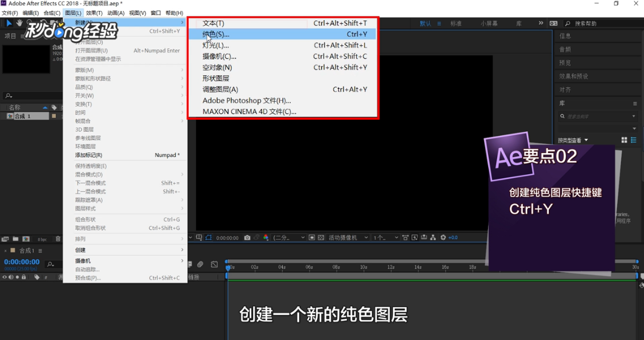The width and height of the screenshot is (644, 340).
Task: Toggle the eye video visibility column switch
Action: 5,277
